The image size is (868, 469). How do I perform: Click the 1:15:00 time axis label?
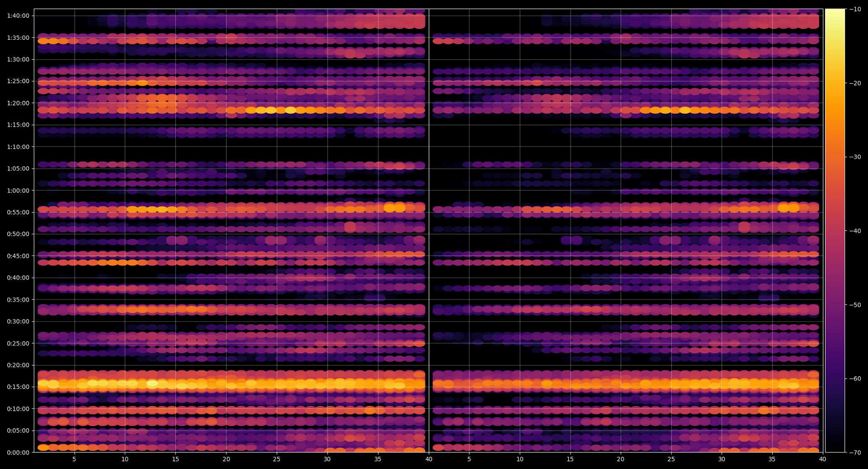[x=18, y=125]
